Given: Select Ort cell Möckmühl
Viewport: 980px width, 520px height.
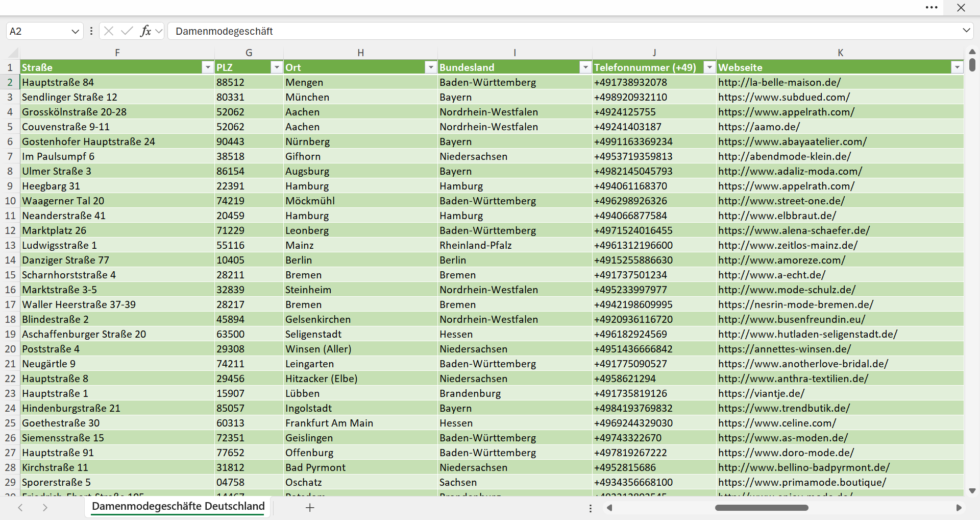Looking at the screenshot, I should click(360, 201).
